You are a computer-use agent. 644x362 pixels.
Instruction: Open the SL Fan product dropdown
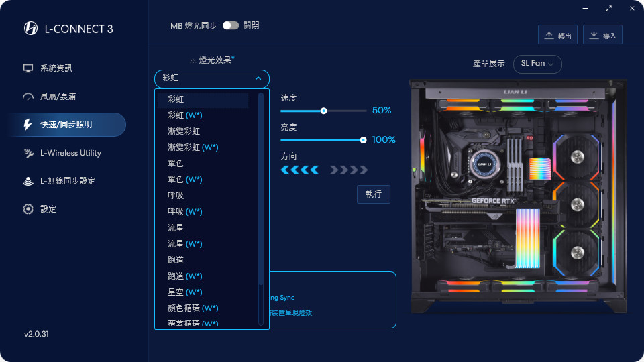[x=537, y=64]
